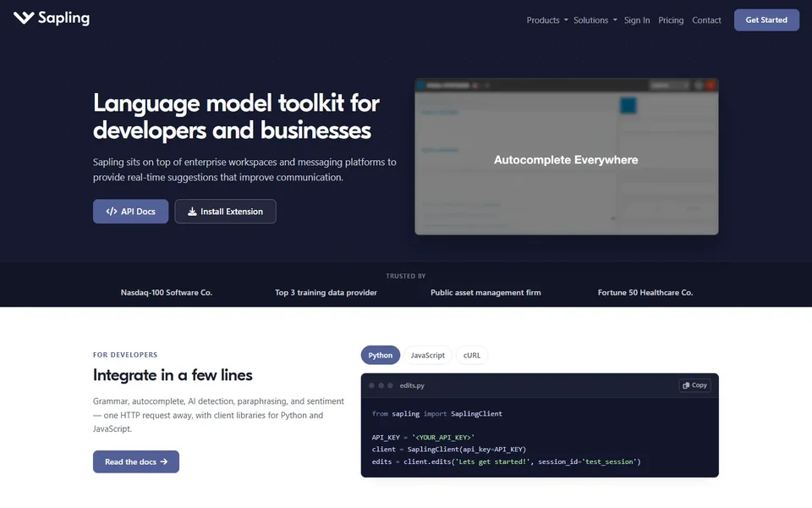Open the API Docs button
Image resolution: width=812 pixels, height=508 pixels.
[130, 212]
